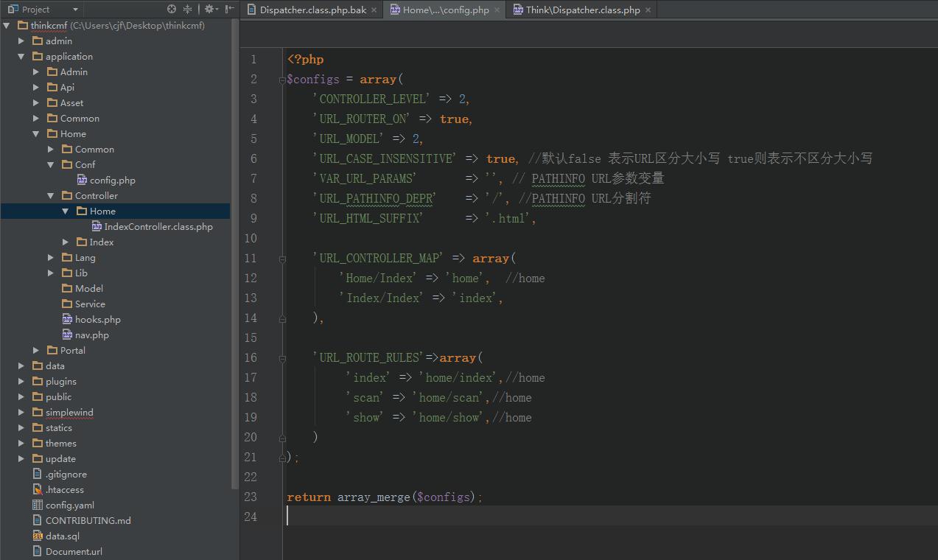Click the Collapse All icon in Project toolbar
The height and width of the screenshot is (560, 938).
[187, 9]
